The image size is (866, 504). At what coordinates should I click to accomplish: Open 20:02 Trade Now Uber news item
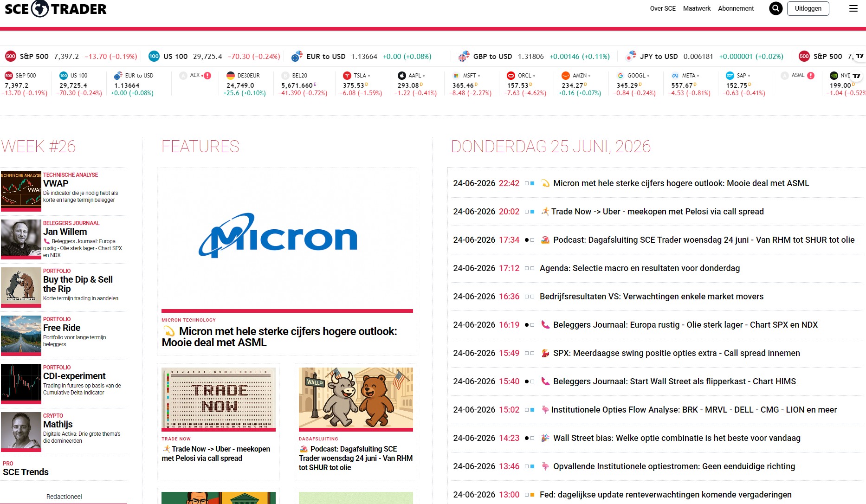pos(657,212)
